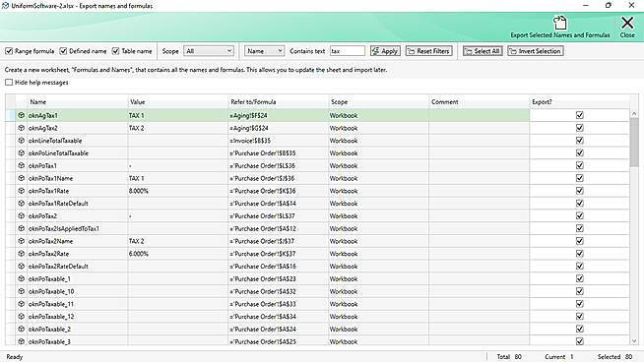Screen dimensions: 644x362
Task: Select the 6.000% value cell
Action: pos(178,254)
